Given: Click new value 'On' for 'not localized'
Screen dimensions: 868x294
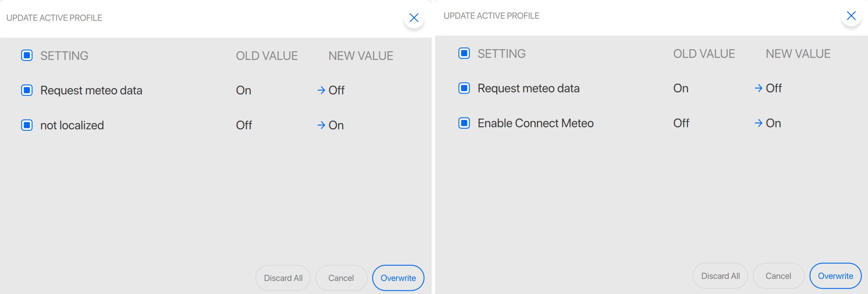Looking at the screenshot, I should point(336,125).
